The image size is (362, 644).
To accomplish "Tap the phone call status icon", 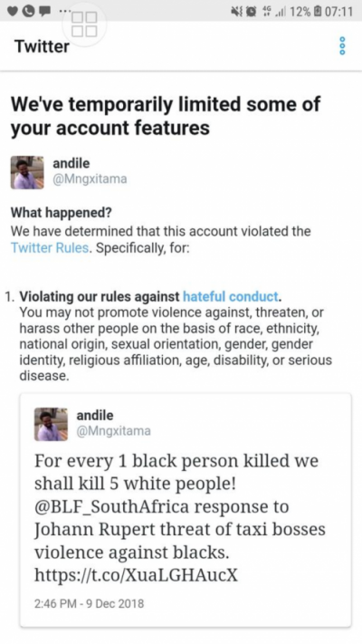I will [28, 12].
